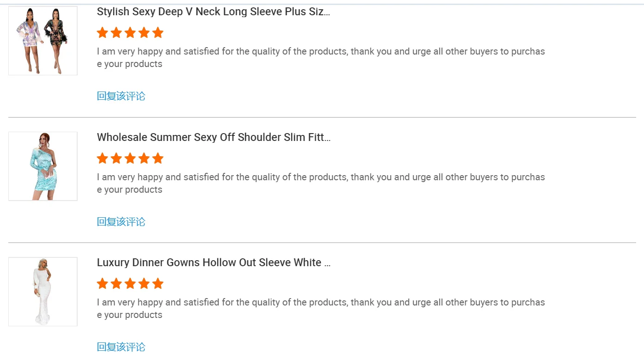Click the first star on the Wholesale Summer Off Shoulder review
The image size is (644, 354).
[x=103, y=159]
